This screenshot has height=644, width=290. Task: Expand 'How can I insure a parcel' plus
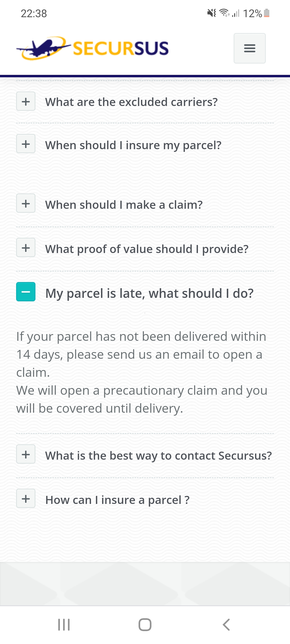[26, 499]
